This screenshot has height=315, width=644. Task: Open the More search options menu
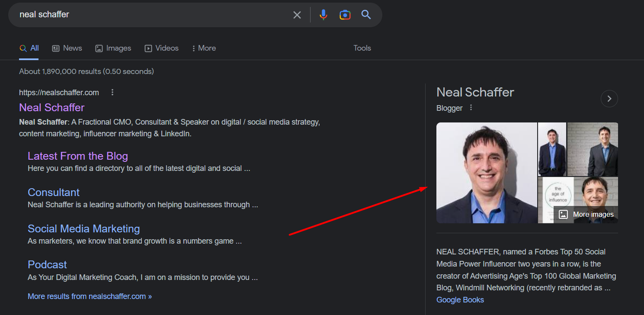coord(204,48)
